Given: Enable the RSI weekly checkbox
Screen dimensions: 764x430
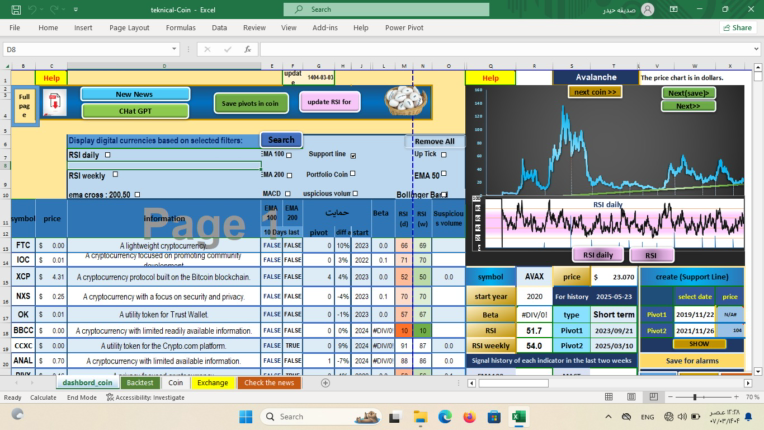Looking at the screenshot, I should point(115,174).
